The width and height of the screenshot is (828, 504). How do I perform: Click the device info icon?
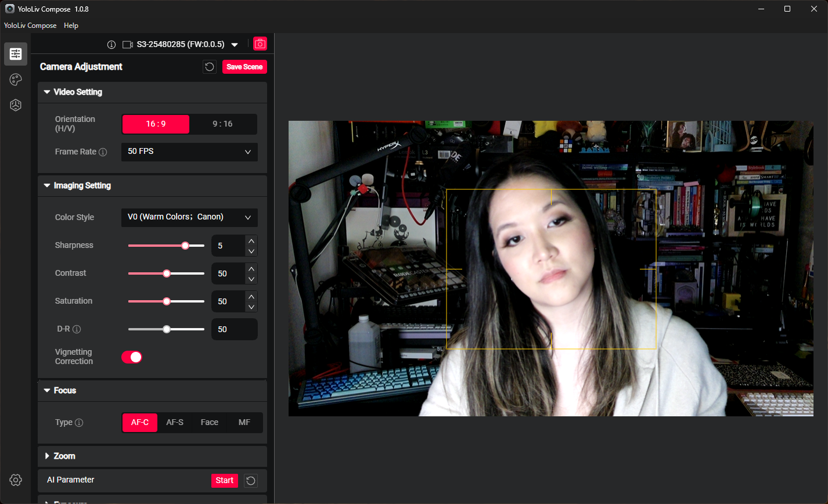111,45
